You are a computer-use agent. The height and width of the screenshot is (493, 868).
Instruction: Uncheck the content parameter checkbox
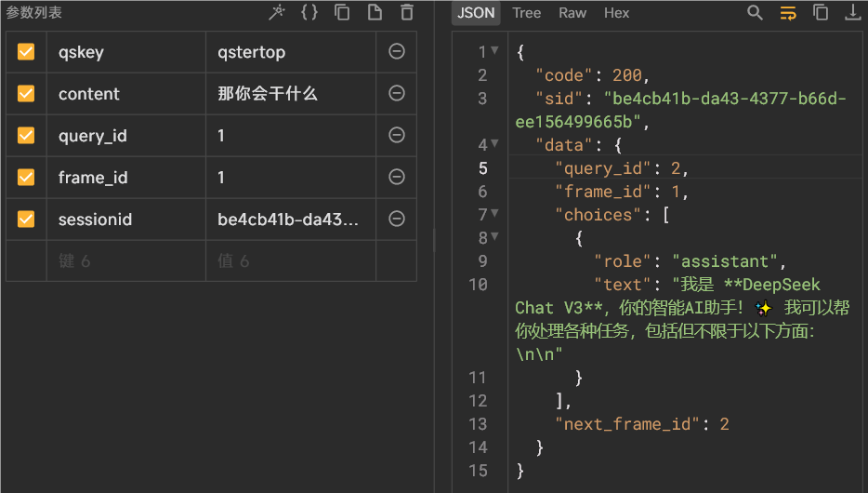[26, 93]
